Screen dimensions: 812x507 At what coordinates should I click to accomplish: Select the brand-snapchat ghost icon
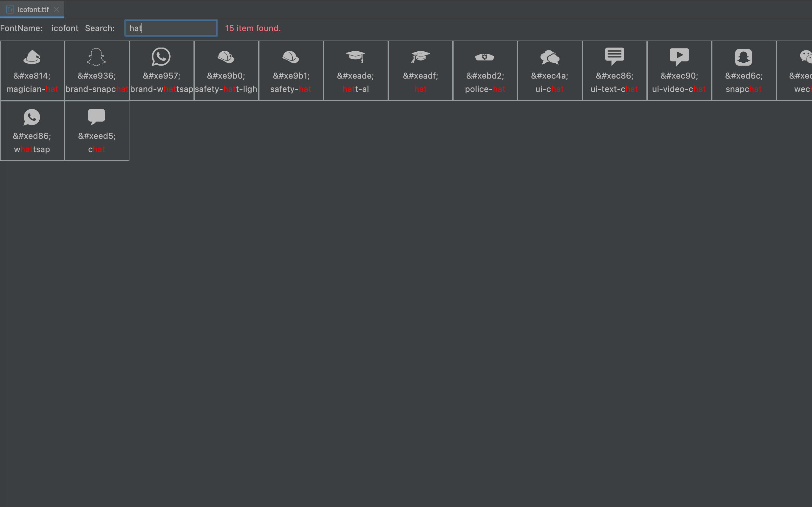(96, 57)
